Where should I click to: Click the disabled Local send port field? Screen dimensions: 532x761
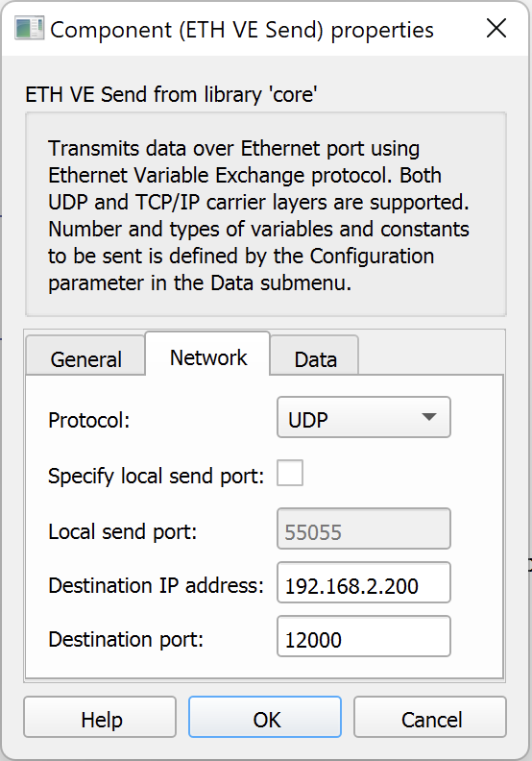pyautogui.click(x=364, y=529)
